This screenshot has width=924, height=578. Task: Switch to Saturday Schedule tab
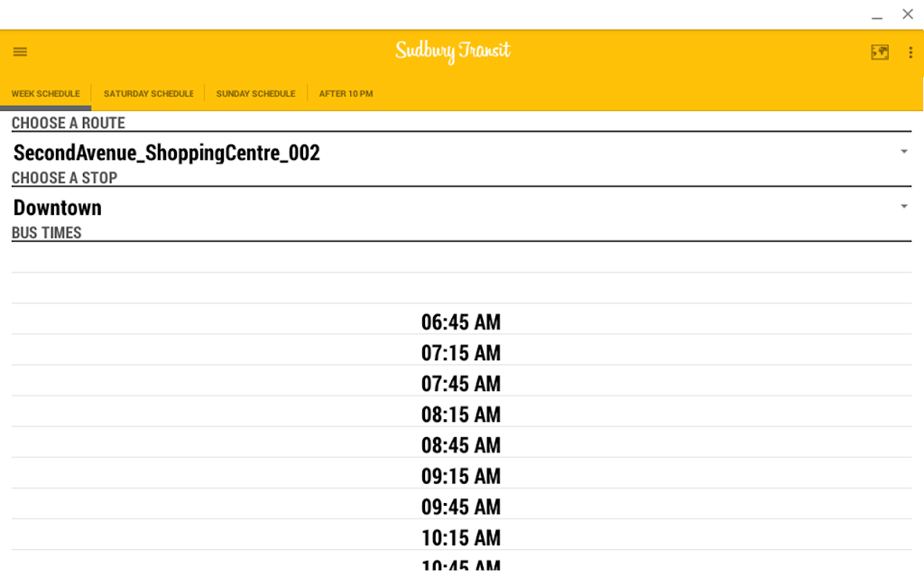point(148,94)
